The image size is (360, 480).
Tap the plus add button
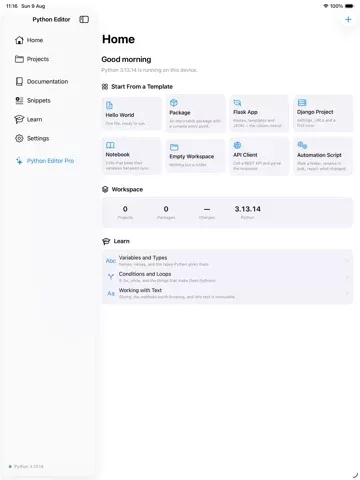click(x=348, y=19)
